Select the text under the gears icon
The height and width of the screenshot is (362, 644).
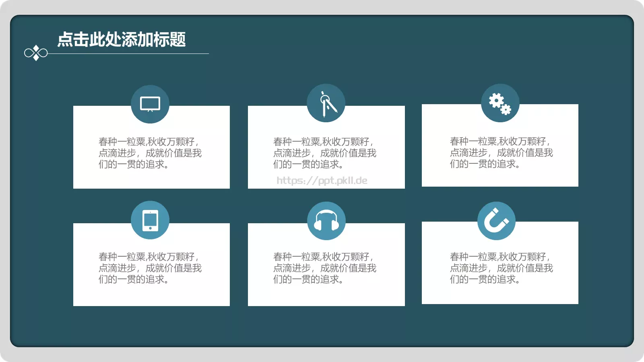pos(502,152)
